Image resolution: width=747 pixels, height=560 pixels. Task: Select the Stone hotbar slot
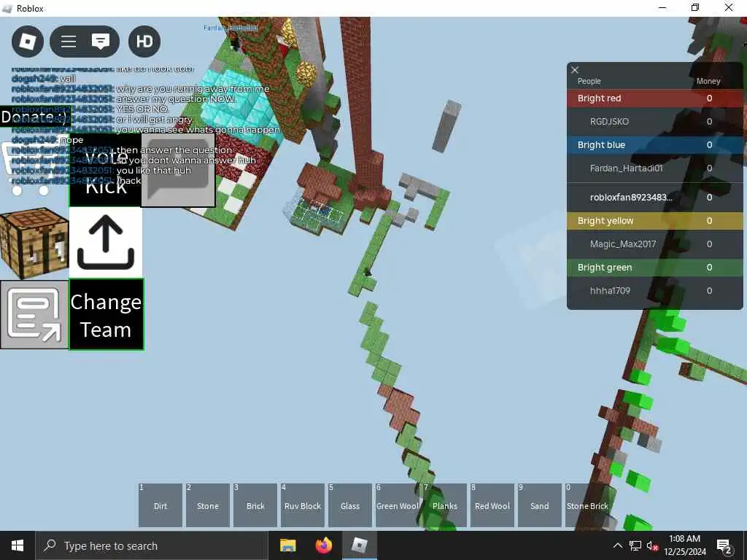(x=208, y=505)
